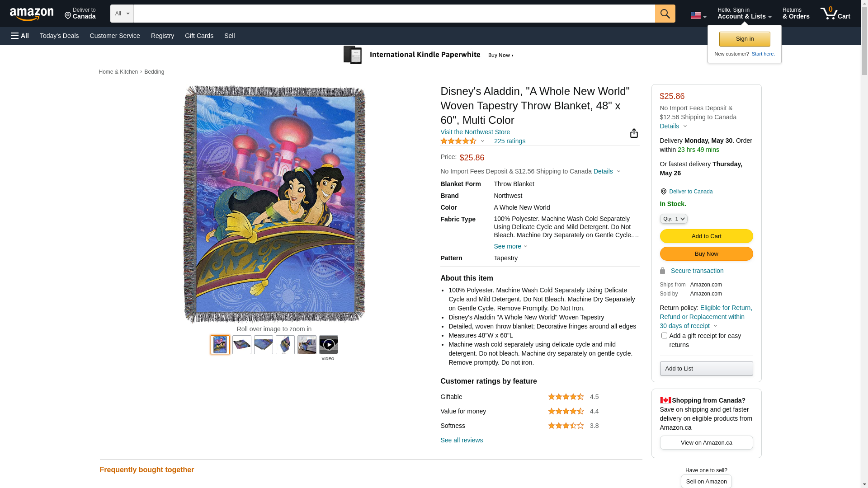
Task: Click the share icon beside product title
Action: coord(634,133)
